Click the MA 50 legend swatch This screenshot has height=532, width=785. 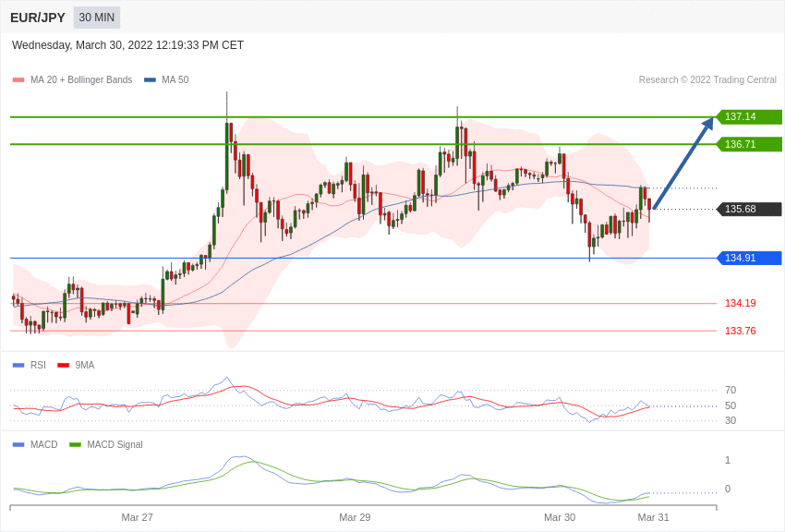(150, 80)
